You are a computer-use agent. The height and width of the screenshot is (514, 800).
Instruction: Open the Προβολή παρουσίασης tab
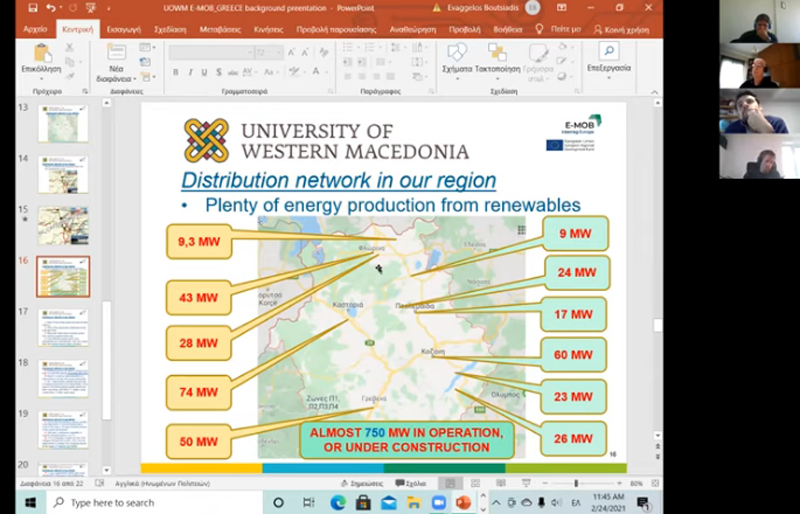click(x=336, y=30)
